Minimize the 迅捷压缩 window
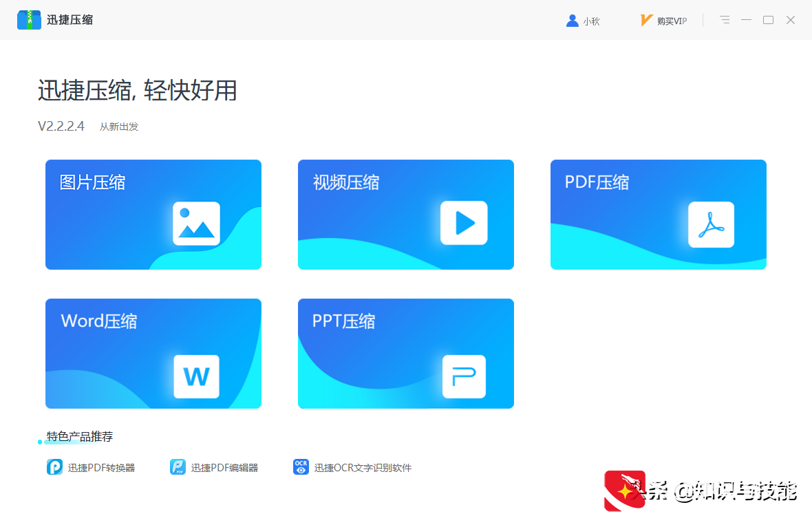Image resolution: width=812 pixels, height=516 pixels. click(x=746, y=20)
